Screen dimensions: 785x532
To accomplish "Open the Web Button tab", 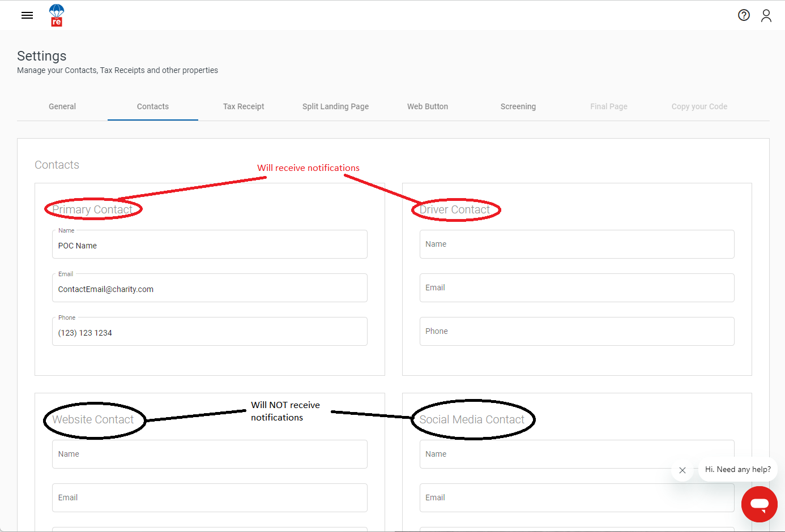I will coord(428,106).
